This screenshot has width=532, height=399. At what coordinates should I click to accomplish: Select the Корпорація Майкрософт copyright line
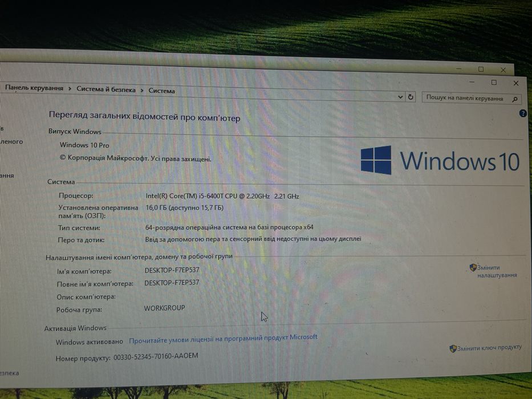[135, 158]
